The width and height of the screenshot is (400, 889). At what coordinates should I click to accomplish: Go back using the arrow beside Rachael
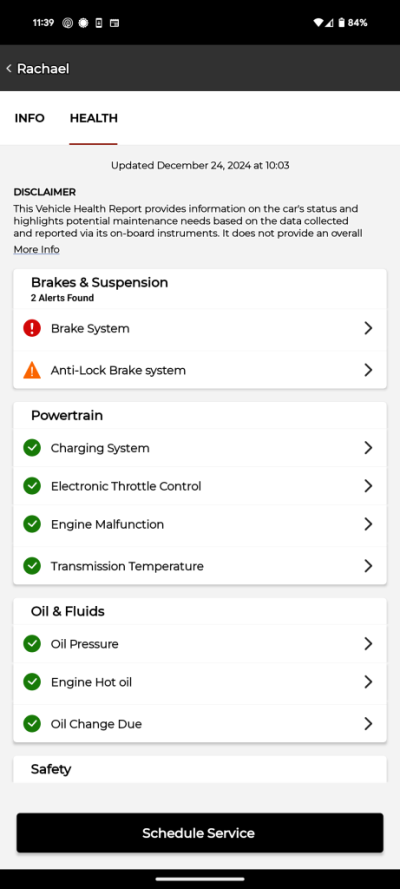point(9,69)
